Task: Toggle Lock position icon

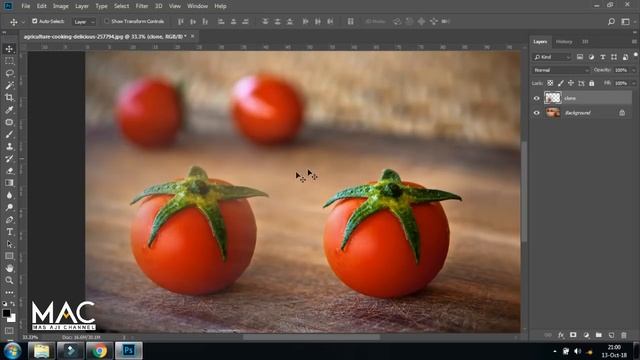Action: pyautogui.click(x=571, y=83)
